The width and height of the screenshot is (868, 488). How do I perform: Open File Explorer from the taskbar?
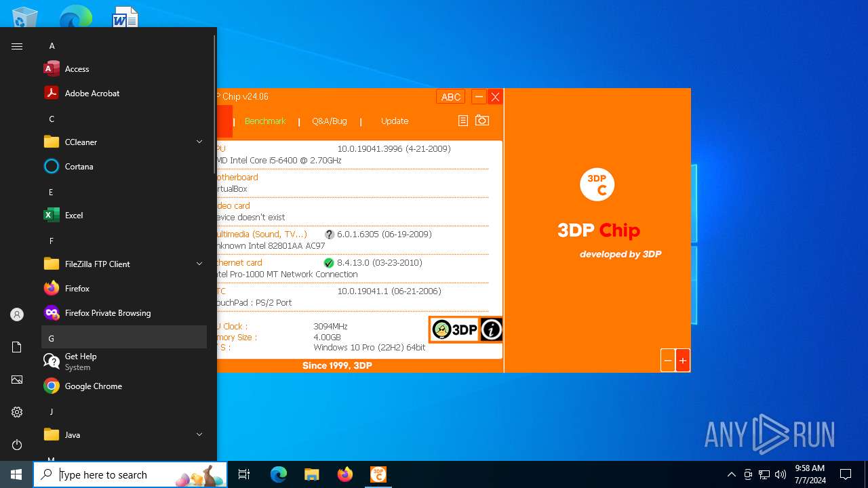tap(311, 474)
